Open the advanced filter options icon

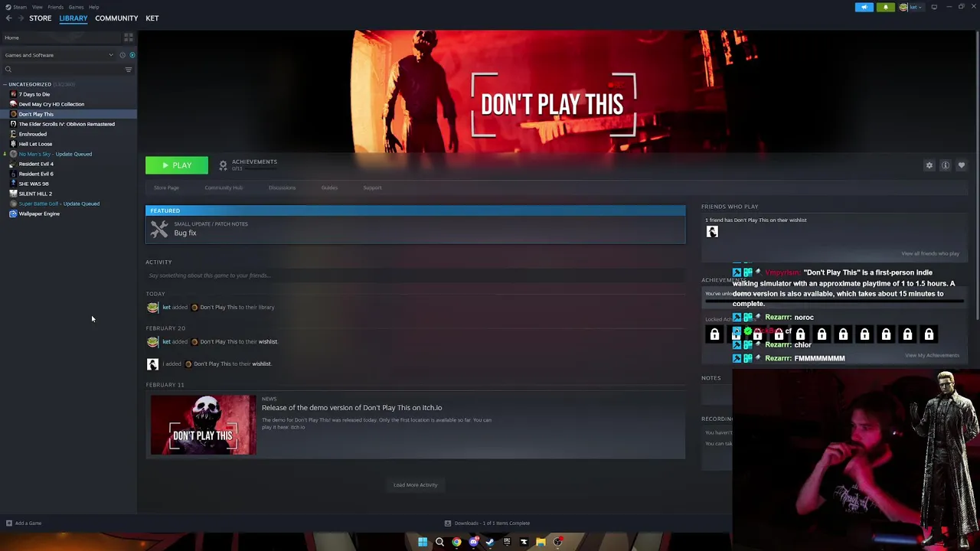pos(129,70)
